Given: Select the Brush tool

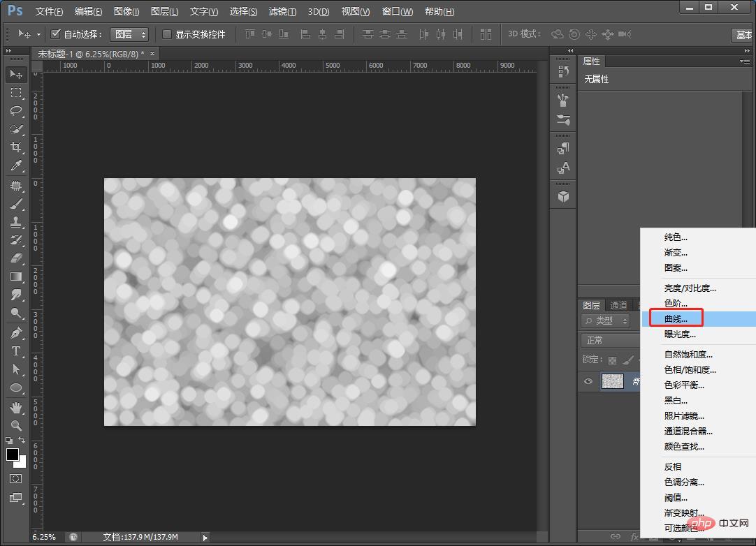Looking at the screenshot, I should coord(16,204).
